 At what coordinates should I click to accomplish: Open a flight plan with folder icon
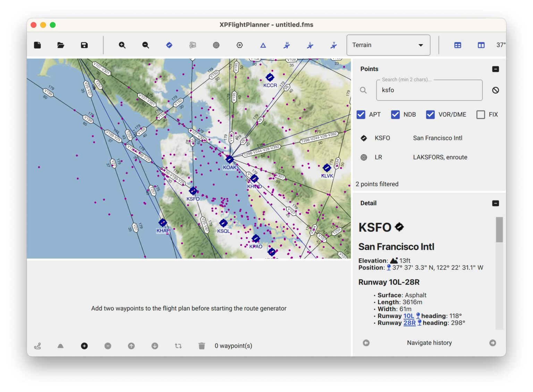pos(61,45)
